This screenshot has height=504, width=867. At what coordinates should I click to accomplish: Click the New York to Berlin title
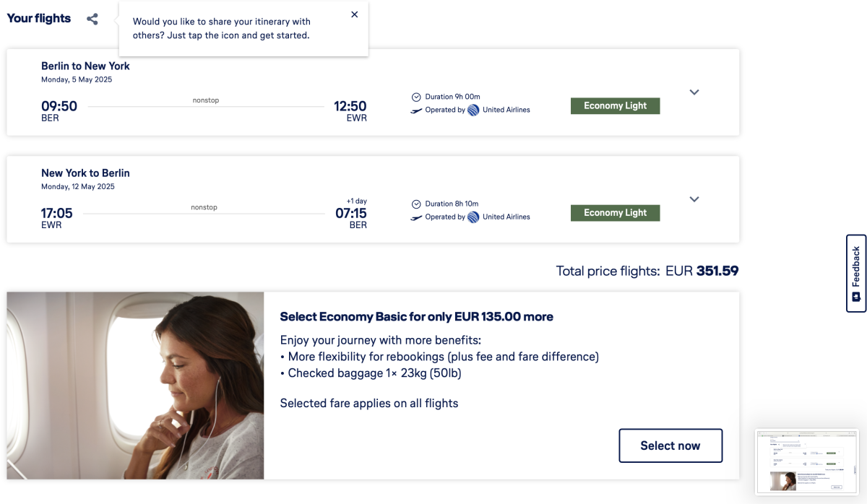coord(85,173)
